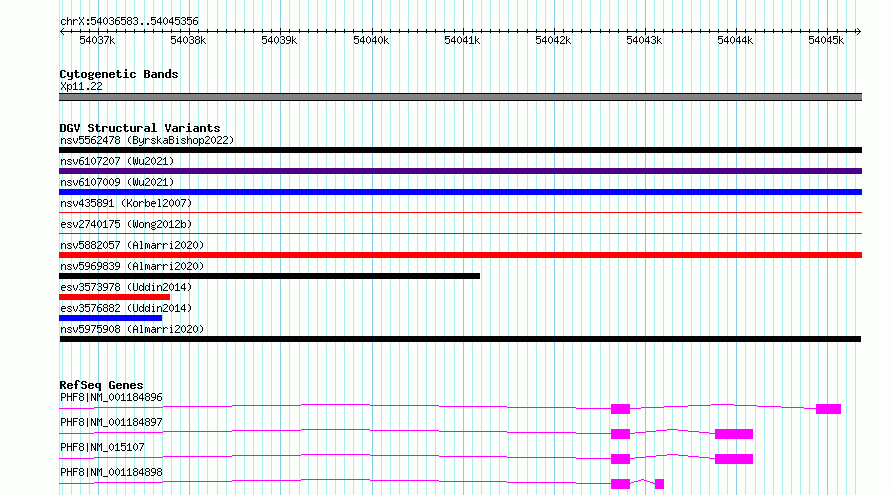
Task: Open variant label nsv5969839 (Almarri2020)
Action: pos(132,266)
